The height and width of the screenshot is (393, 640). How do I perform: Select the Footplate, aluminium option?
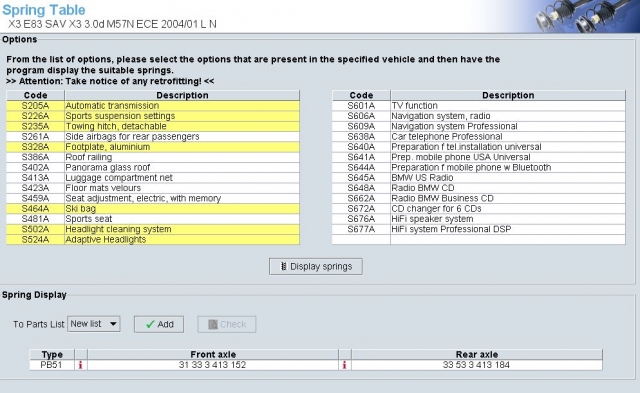tap(153, 147)
